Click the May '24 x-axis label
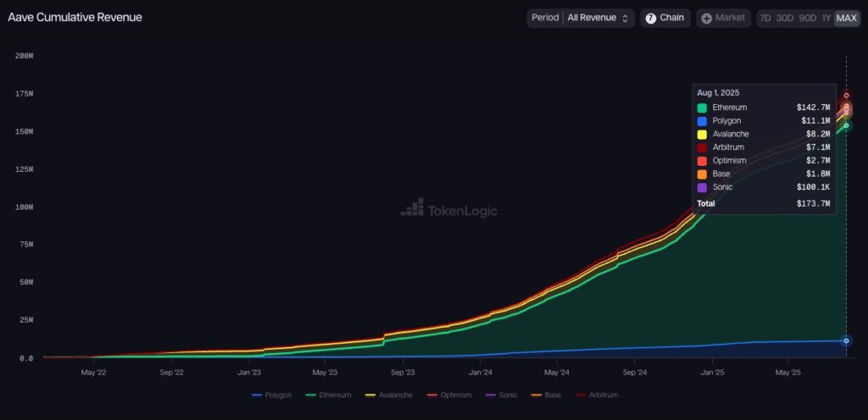Image resolution: width=868 pixels, height=420 pixels. [556, 373]
